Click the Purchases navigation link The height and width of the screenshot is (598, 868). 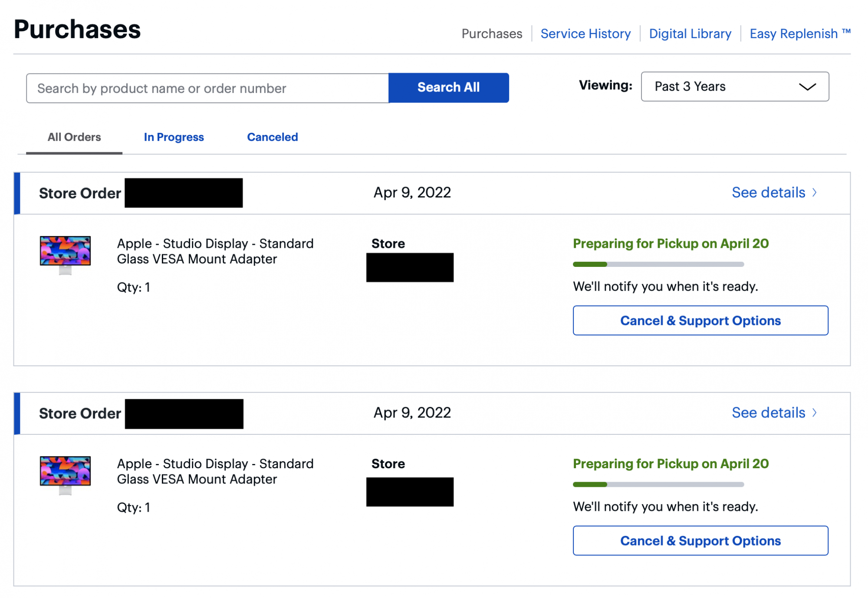[491, 34]
